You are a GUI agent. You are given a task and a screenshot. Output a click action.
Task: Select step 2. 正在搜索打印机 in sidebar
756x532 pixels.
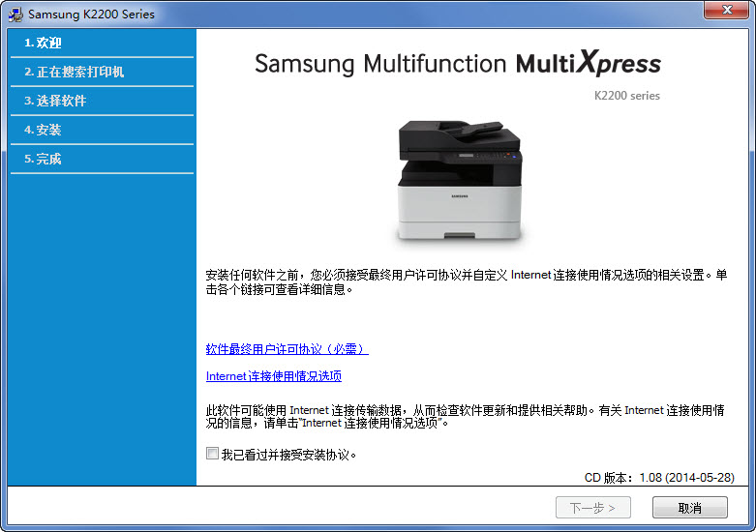tap(102, 72)
